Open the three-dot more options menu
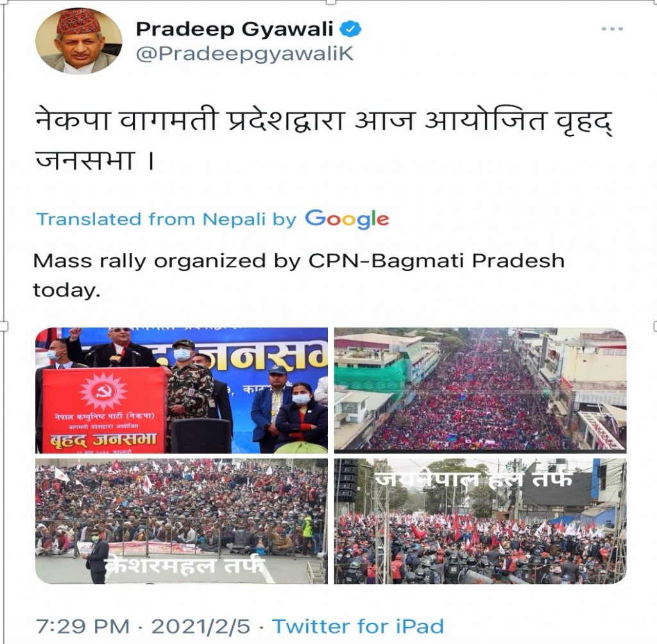Viewport: 657px width, 644px height. point(611,29)
